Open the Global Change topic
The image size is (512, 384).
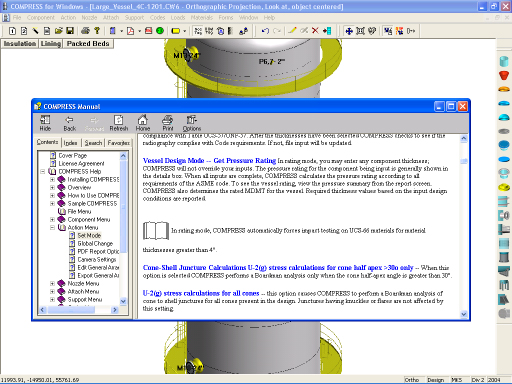[95, 244]
